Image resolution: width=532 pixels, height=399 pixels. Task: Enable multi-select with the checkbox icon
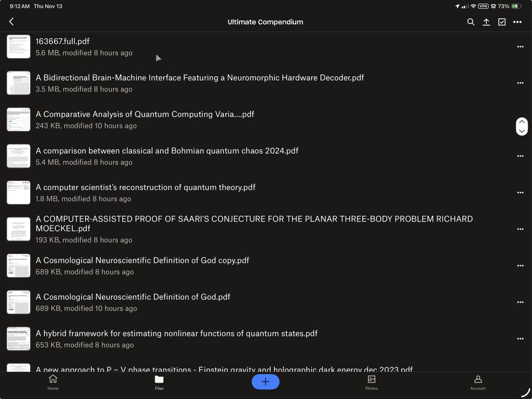pos(502,22)
